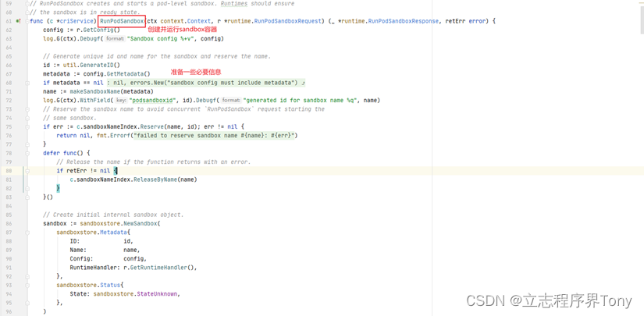Click line number 80 in the gutter

[x=9, y=171]
